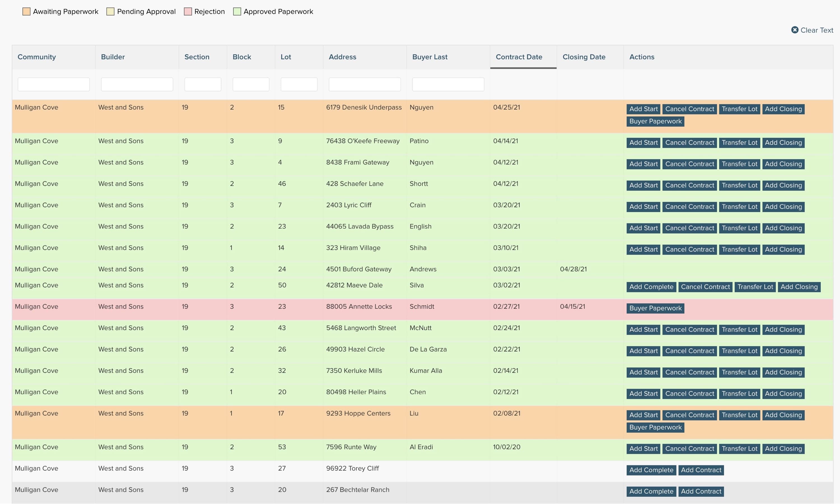Click the Pending Approval legend swatch

(x=110, y=11)
